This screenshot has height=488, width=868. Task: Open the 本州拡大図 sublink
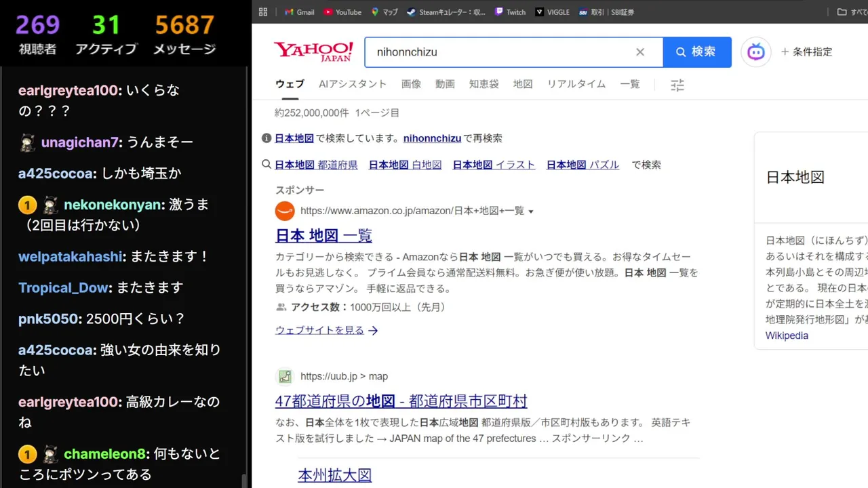(335, 475)
